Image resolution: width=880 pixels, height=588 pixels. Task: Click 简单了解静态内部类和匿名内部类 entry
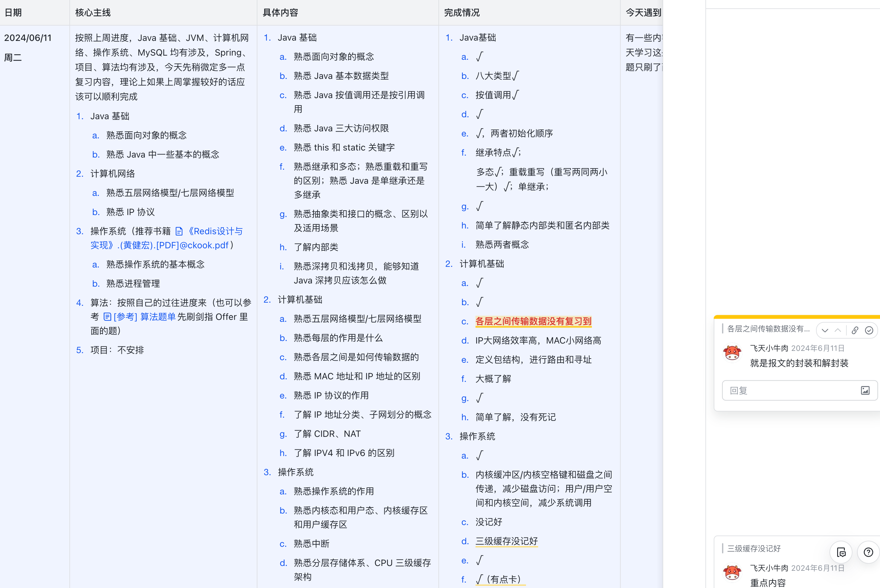tap(542, 225)
